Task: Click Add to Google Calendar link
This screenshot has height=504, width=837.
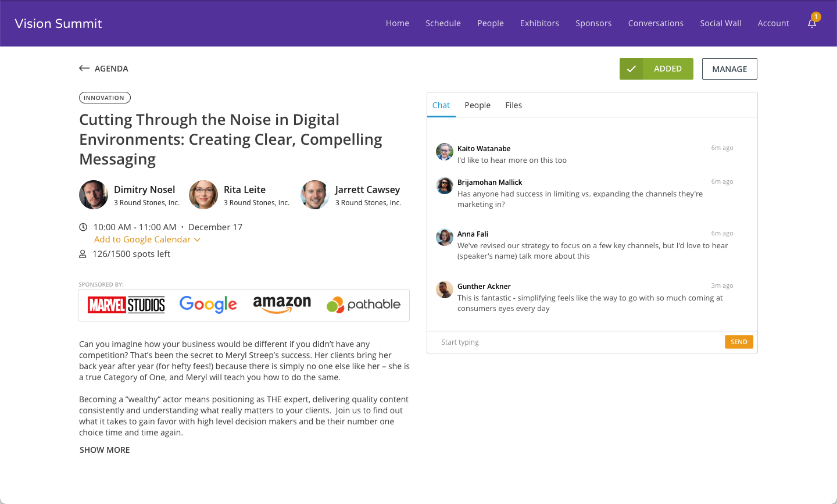Action: (x=142, y=240)
